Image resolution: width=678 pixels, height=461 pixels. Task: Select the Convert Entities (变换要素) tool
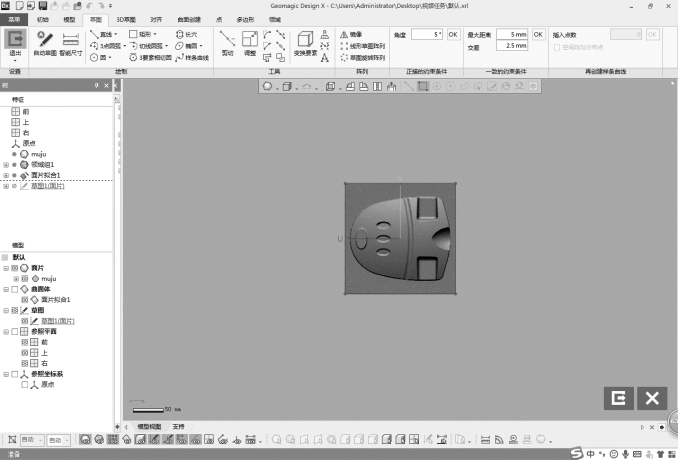[306, 43]
